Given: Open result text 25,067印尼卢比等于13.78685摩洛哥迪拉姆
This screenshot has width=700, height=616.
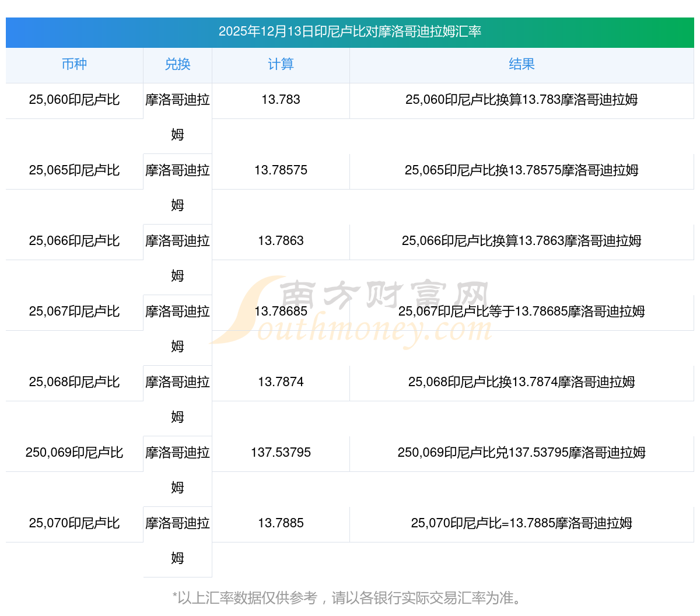Looking at the screenshot, I should click(x=521, y=311).
